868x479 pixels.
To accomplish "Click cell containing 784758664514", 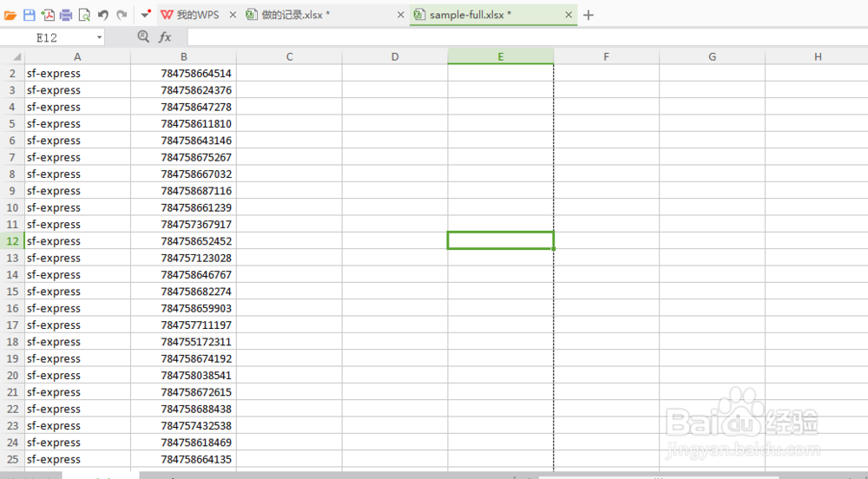I will coord(183,73).
